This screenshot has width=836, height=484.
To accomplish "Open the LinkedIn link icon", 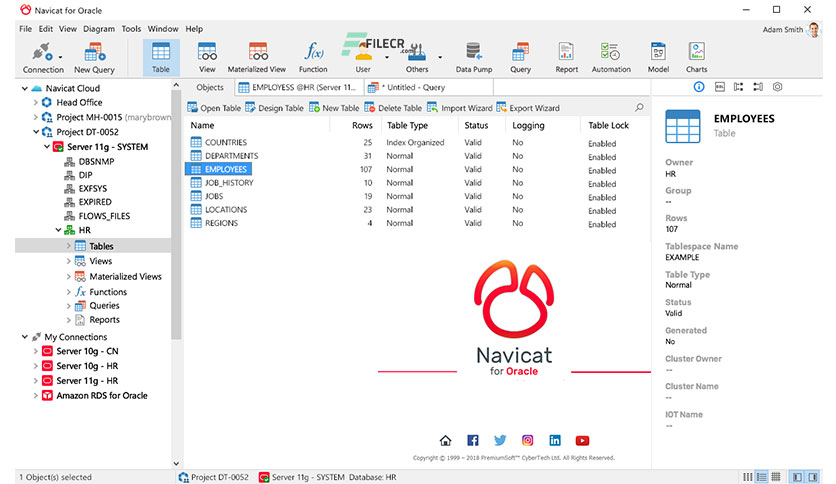I will tap(555, 440).
